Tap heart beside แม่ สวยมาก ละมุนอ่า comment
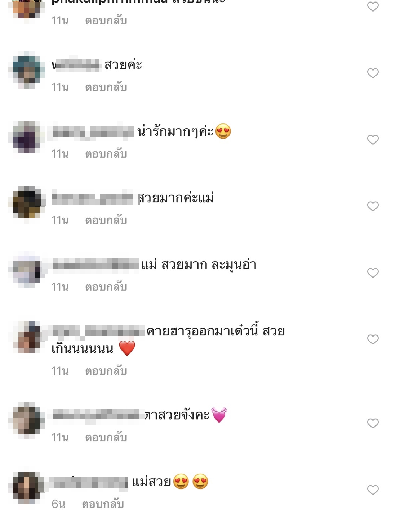The image size is (400, 532). point(373,273)
